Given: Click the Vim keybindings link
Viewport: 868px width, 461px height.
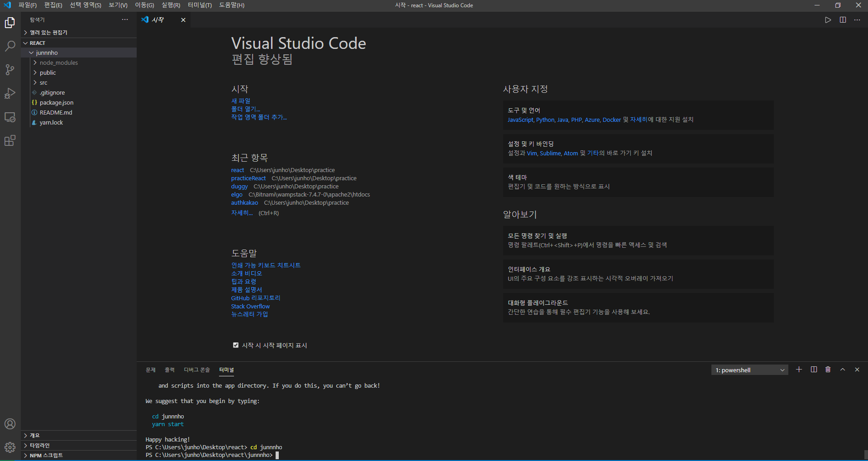Looking at the screenshot, I should click(x=532, y=154).
